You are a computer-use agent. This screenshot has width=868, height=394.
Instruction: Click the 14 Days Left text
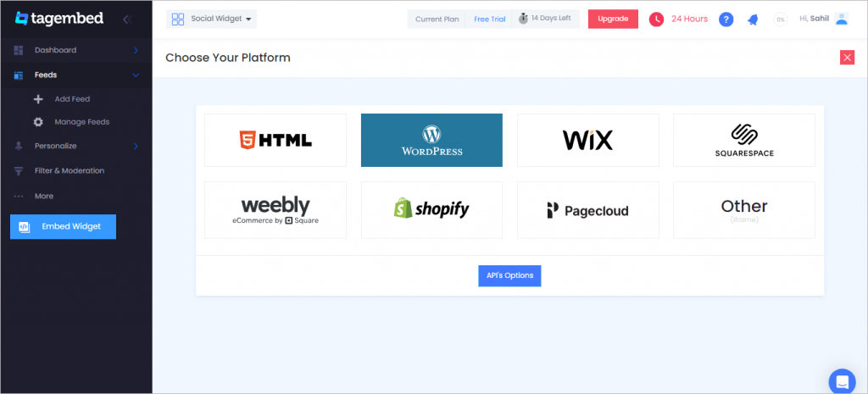coord(551,19)
